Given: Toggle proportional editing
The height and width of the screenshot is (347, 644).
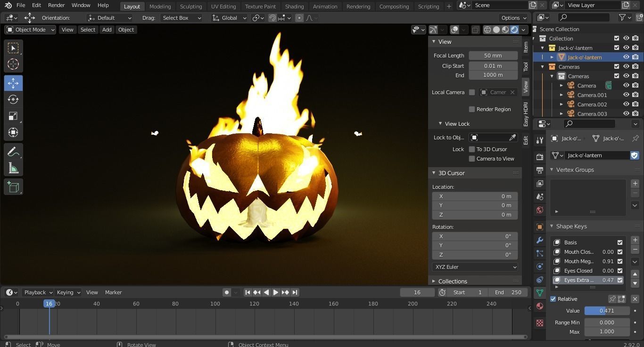Looking at the screenshot, I should click(299, 18).
